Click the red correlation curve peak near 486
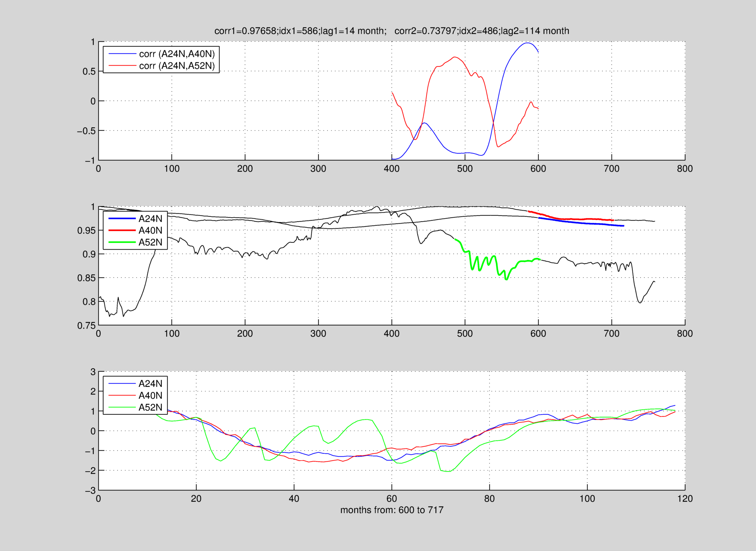The height and width of the screenshot is (551, 756). point(455,57)
